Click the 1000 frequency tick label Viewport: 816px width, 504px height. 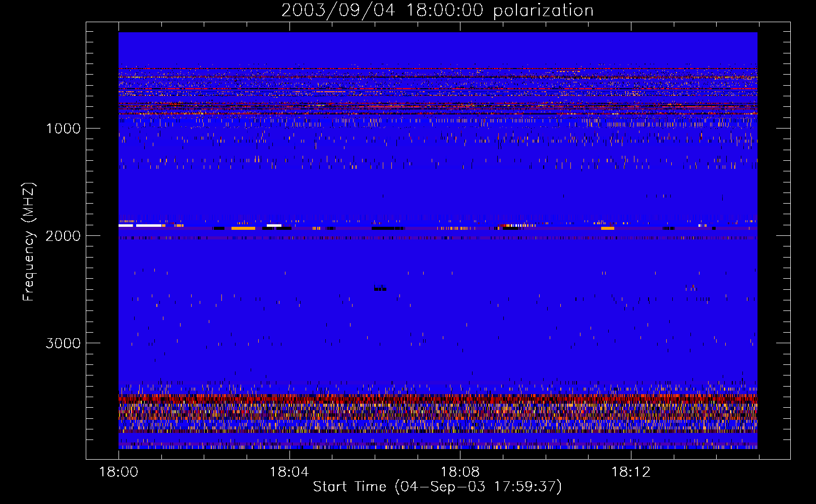[63, 129]
